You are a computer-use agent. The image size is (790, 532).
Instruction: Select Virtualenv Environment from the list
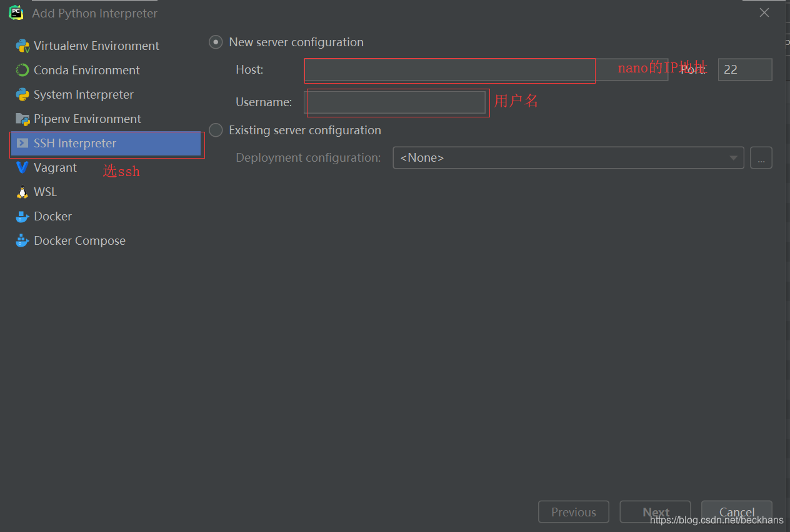[x=105, y=46]
